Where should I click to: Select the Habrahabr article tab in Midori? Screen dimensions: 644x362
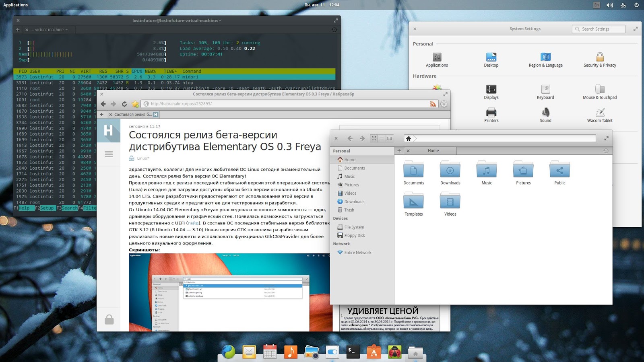tap(134, 115)
